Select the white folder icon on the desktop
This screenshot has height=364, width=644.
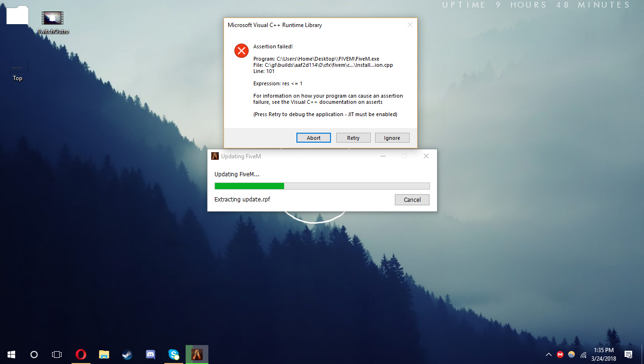pyautogui.click(x=18, y=15)
